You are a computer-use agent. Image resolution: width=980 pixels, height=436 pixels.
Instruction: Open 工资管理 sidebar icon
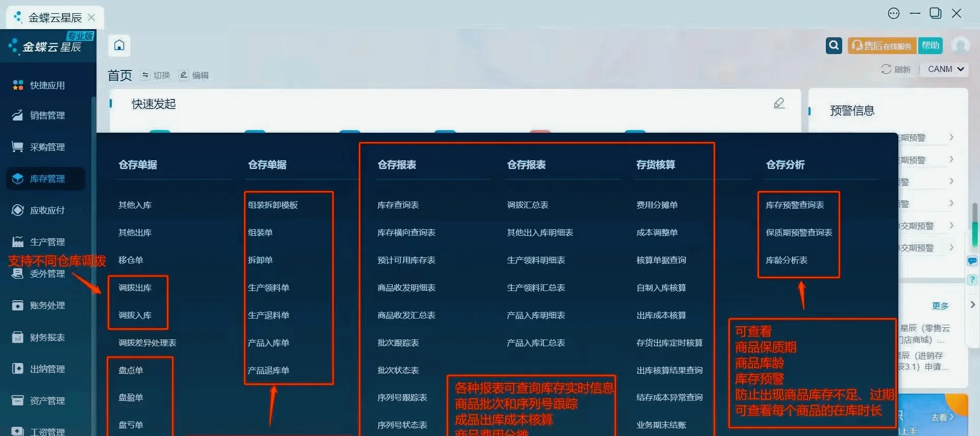[x=18, y=431]
